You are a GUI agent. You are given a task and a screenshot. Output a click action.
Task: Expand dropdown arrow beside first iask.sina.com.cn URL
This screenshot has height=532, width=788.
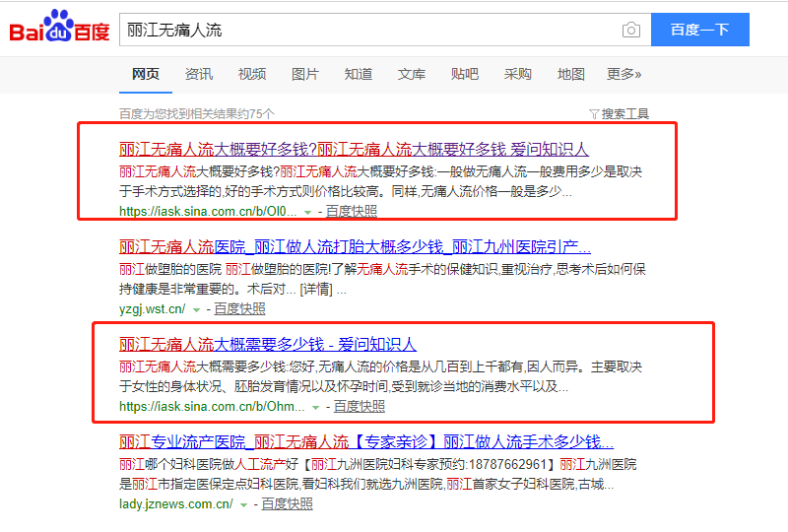click(x=308, y=212)
